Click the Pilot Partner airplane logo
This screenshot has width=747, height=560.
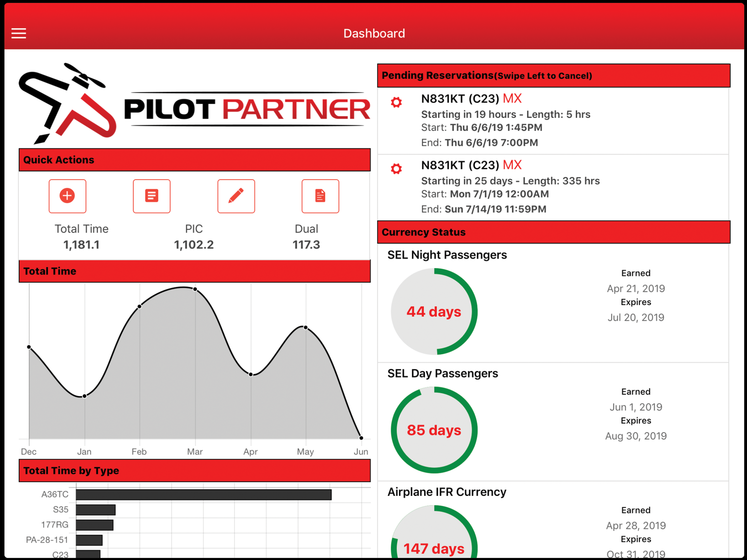[194, 104]
